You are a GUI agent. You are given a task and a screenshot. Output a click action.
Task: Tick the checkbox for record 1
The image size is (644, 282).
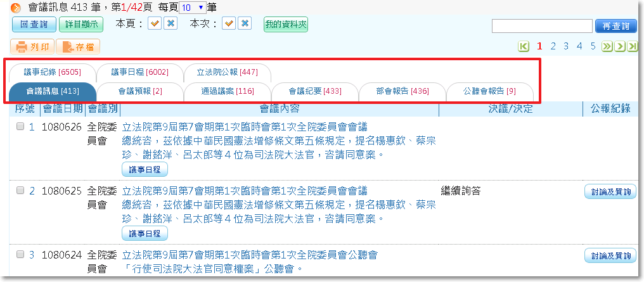tap(20, 127)
